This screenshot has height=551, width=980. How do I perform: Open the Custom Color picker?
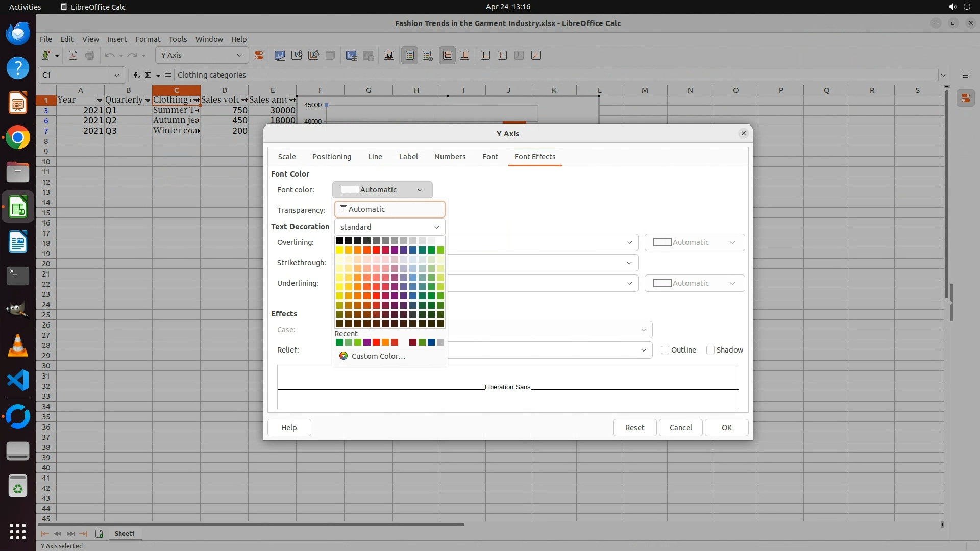point(378,356)
